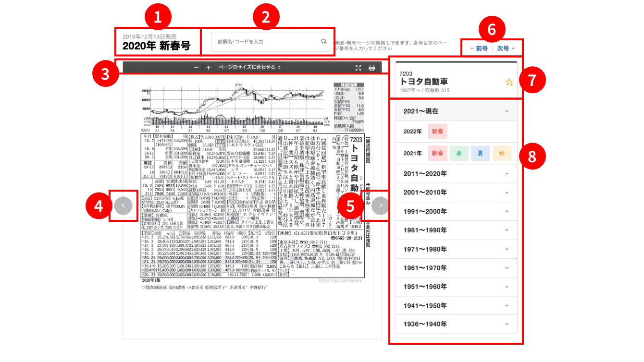Click the search magnifier icon
Screen dimensions: 644x362
tap(324, 42)
